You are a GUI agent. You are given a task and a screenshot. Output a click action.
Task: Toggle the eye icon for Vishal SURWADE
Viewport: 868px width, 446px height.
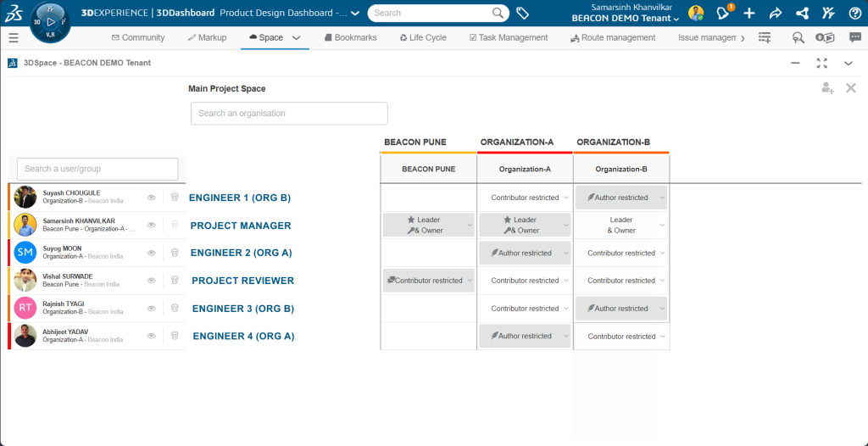[x=152, y=281]
